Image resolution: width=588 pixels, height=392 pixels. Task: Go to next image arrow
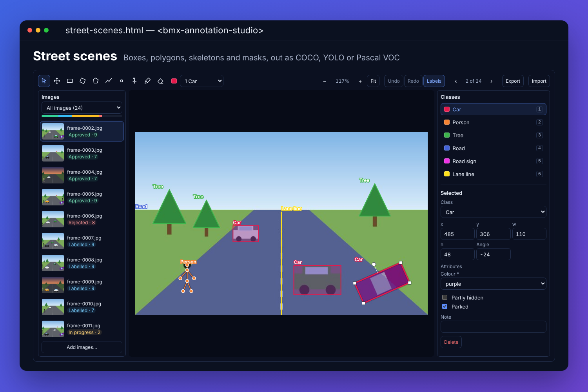(x=492, y=81)
